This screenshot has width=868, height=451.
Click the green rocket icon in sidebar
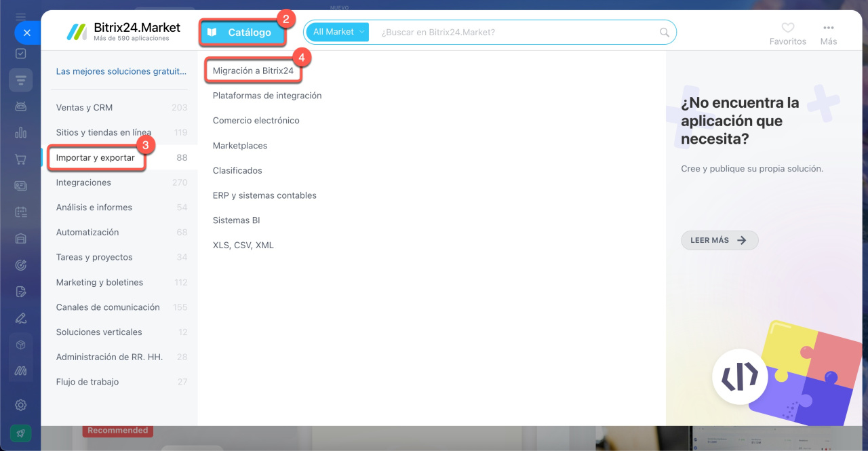(x=21, y=433)
